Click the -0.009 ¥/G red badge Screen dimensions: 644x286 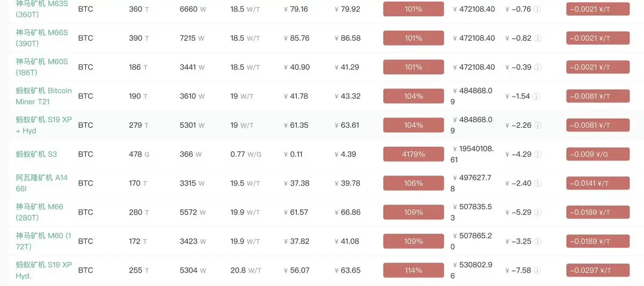(x=598, y=154)
